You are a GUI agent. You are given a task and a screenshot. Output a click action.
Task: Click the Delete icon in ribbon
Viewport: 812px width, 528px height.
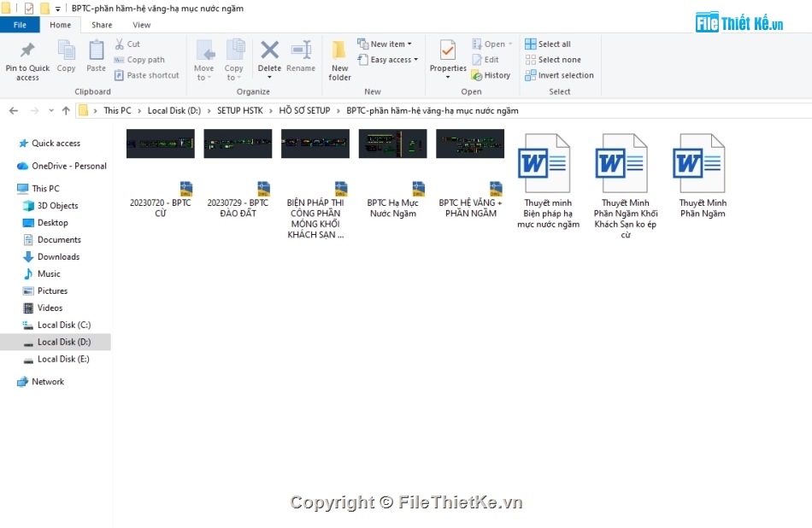pos(269,53)
